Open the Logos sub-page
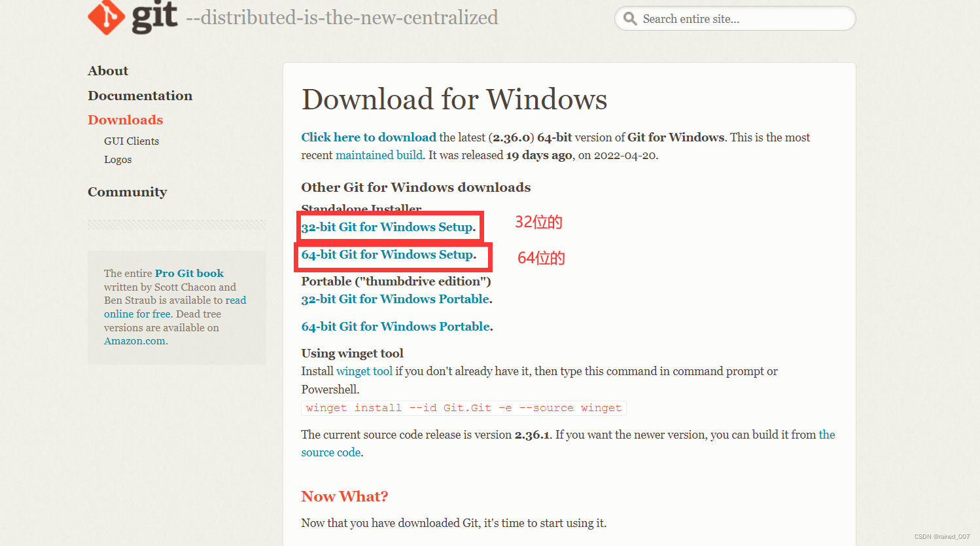This screenshot has width=980, height=546. point(118,159)
